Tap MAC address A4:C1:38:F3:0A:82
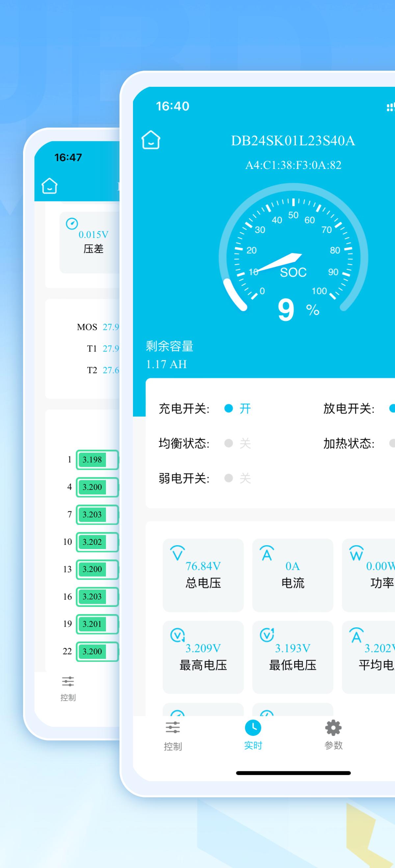Screen dimensions: 395x868 pos(293,165)
